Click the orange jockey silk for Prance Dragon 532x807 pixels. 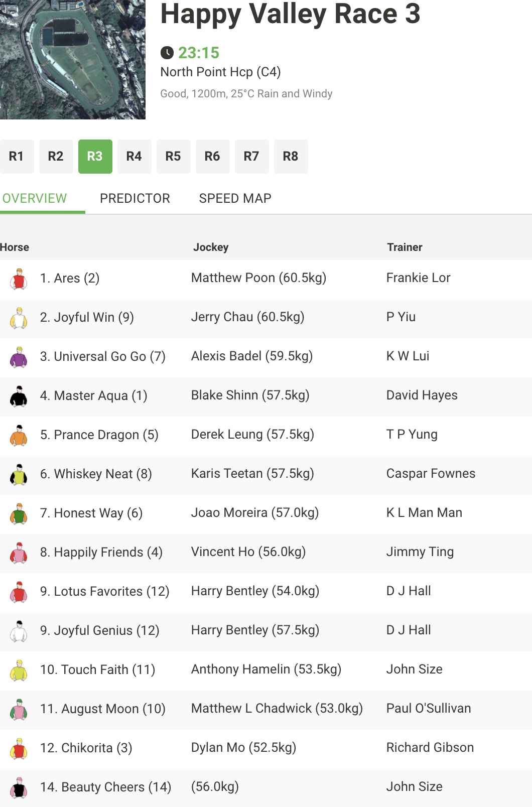click(19, 436)
